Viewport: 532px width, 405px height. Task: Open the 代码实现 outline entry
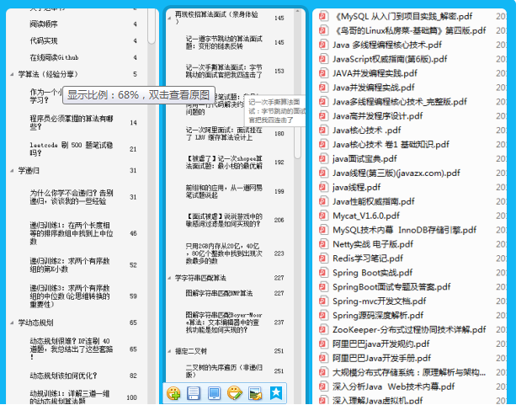(x=44, y=41)
